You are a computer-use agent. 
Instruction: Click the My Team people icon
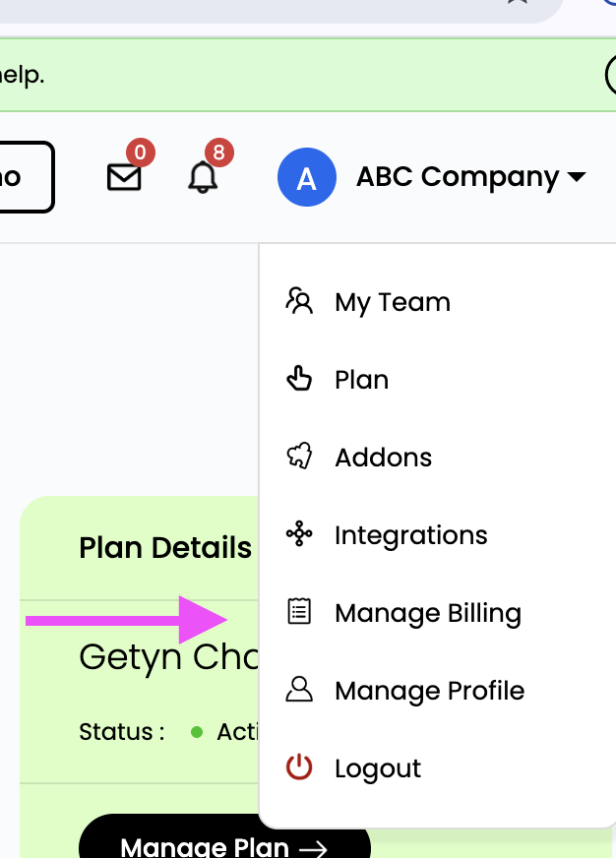point(299,301)
